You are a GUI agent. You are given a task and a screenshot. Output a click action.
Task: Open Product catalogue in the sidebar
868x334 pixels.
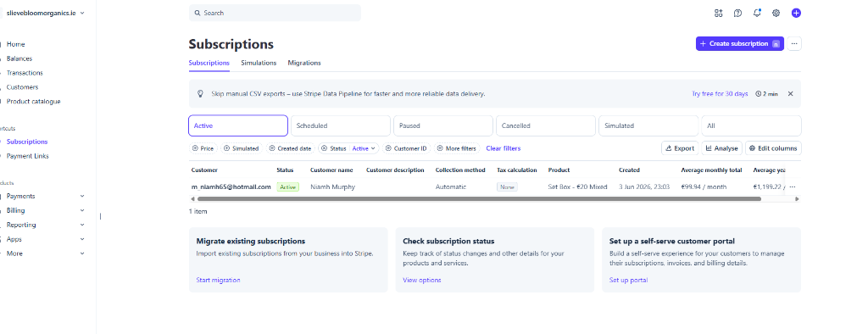[33, 102]
